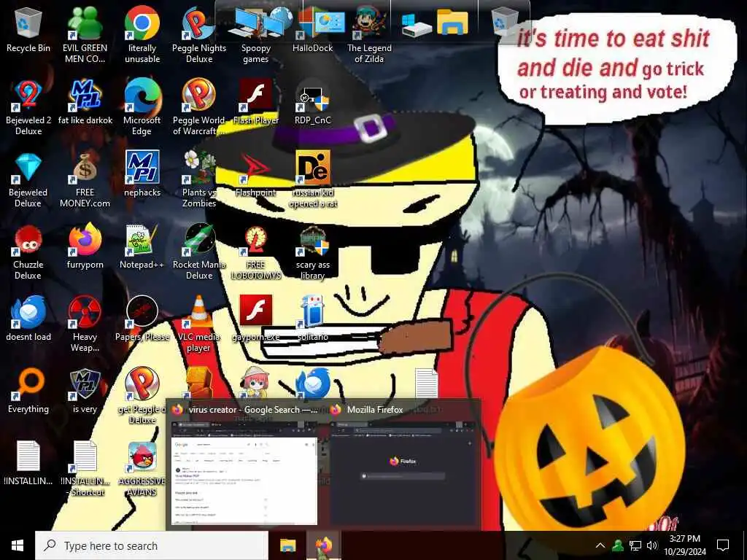
Task: Open the !INSTALLIN... - Shortcut file
Action: pos(85,469)
